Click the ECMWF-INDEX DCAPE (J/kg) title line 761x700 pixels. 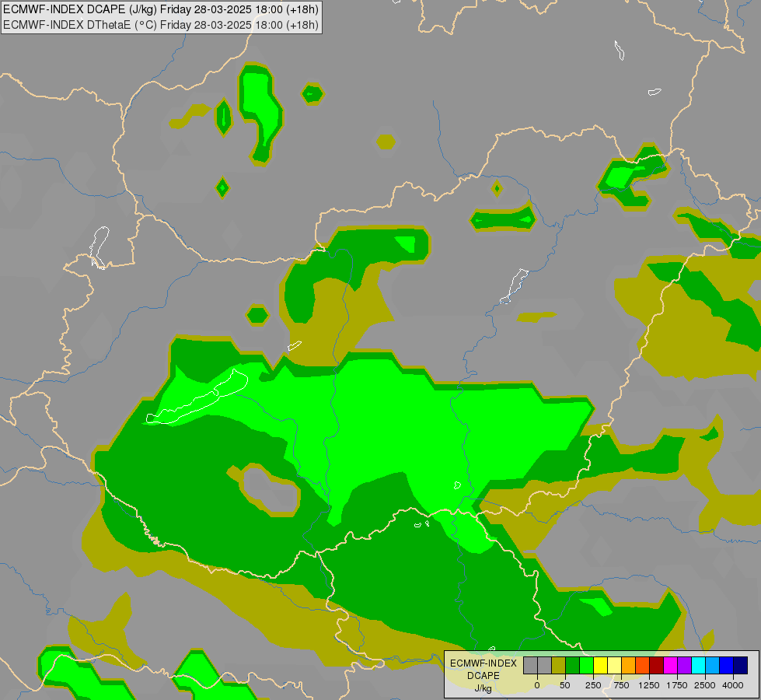161,9
